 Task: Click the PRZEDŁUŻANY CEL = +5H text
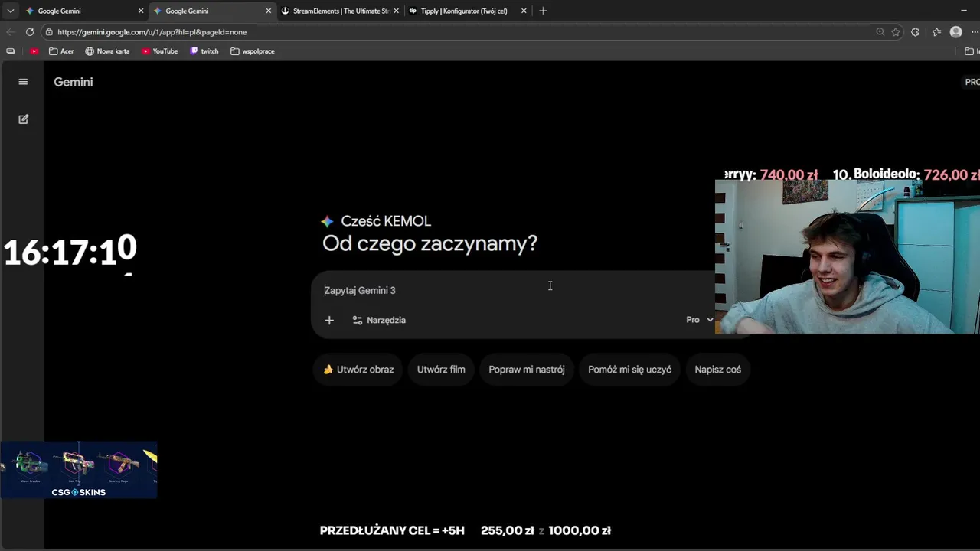tap(392, 530)
